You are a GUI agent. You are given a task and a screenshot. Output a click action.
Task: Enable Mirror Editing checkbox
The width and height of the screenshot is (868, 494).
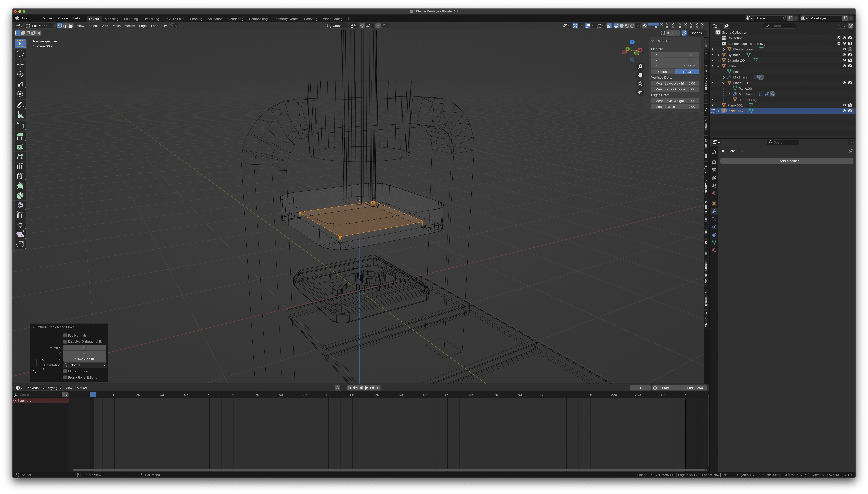click(65, 371)
